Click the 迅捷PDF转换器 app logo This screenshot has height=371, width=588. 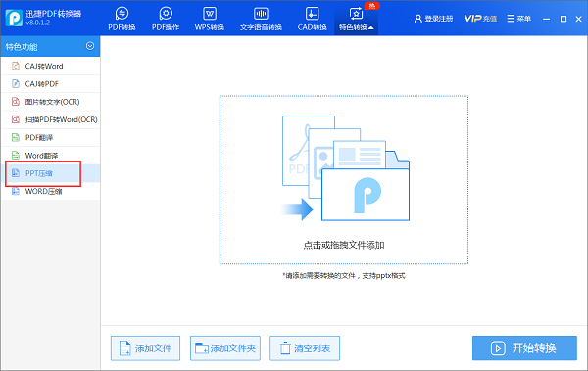pyautogui.click(x=14, y=18)
